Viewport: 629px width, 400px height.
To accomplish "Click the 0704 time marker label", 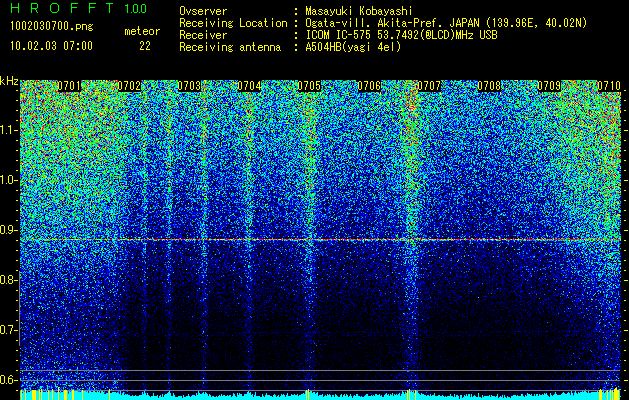I will (249, 86).
